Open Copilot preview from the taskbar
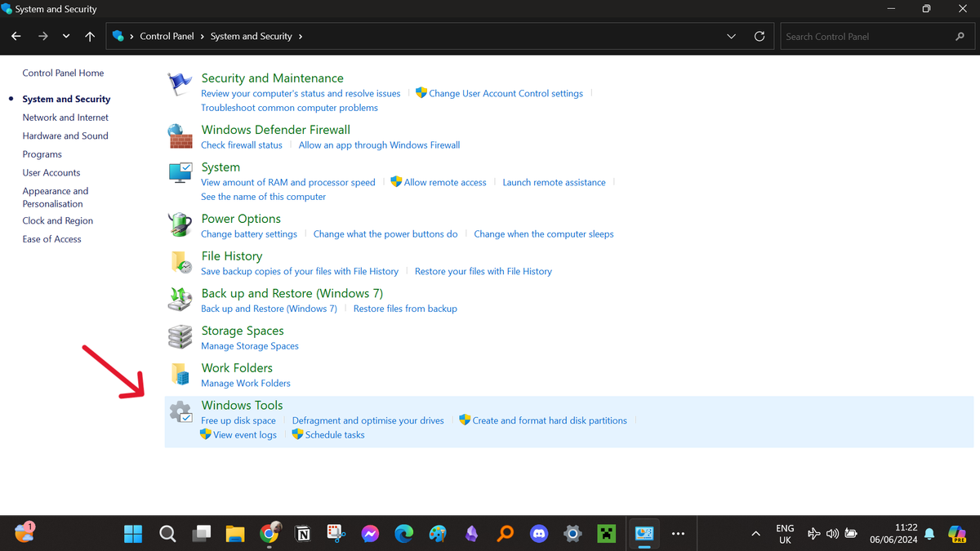Image resolution: width=980 pixels, height=551 pixels. [958, 534]
